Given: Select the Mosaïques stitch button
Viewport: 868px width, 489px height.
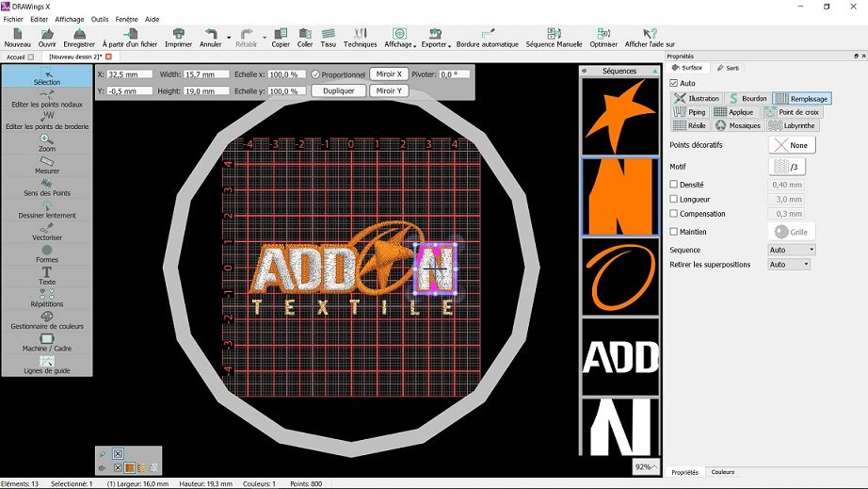Looking at the screenshot, I should (x=738, y=125).
